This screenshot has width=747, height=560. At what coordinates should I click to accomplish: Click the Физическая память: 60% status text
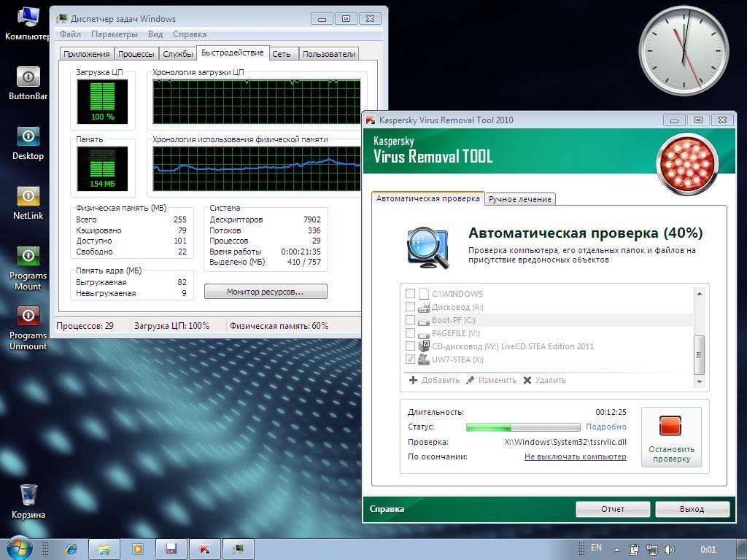279,326
